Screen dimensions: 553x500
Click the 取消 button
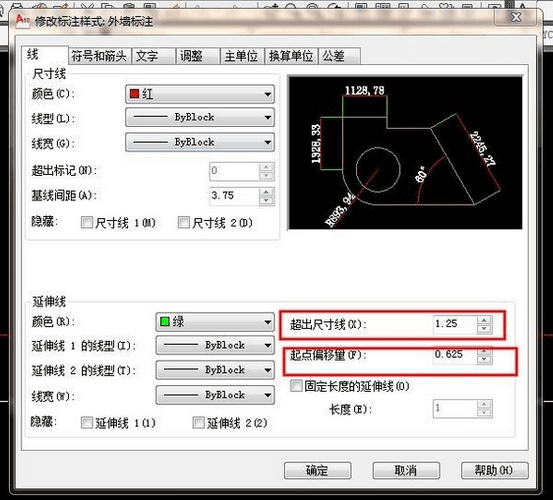[406, 470]
